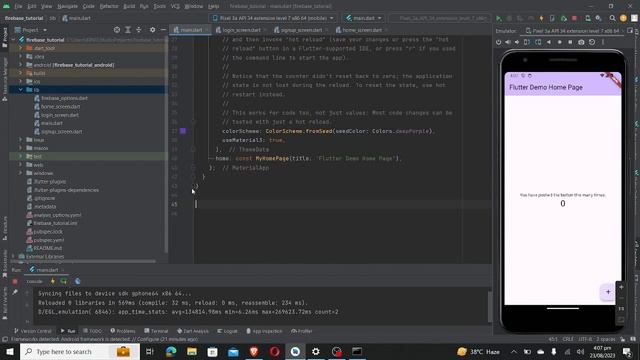The width and height of the screenshot is (640, 360).
Task: Collapse the lib folder in project tree
Action: point(20,89)
